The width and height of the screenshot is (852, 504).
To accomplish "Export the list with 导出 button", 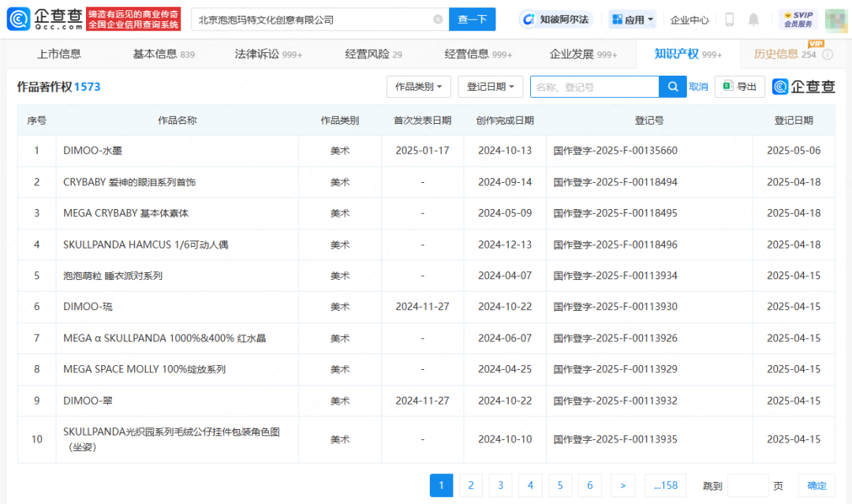I will [x=740, y=87].
